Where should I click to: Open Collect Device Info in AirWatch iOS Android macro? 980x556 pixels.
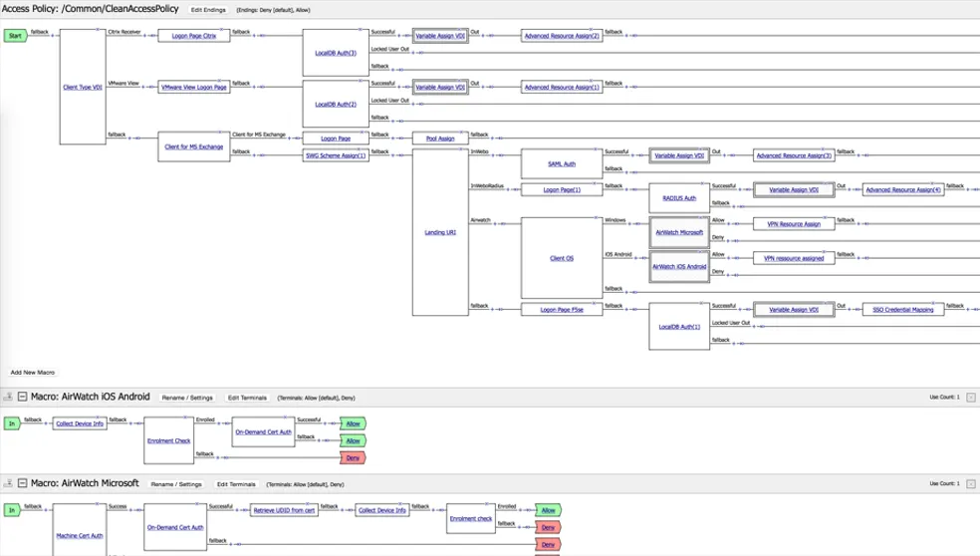point(80,423)
